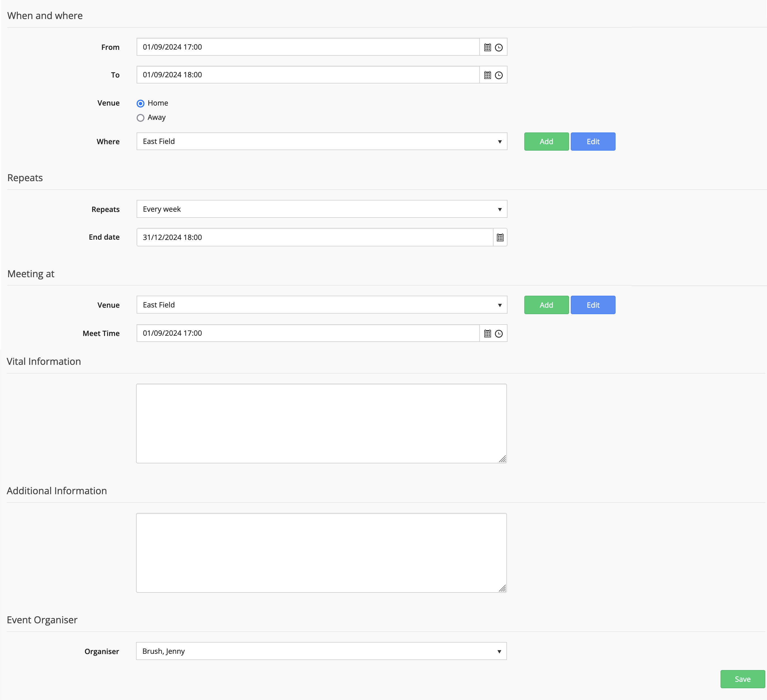Focus the Additional Information text area

pos(321,553)
